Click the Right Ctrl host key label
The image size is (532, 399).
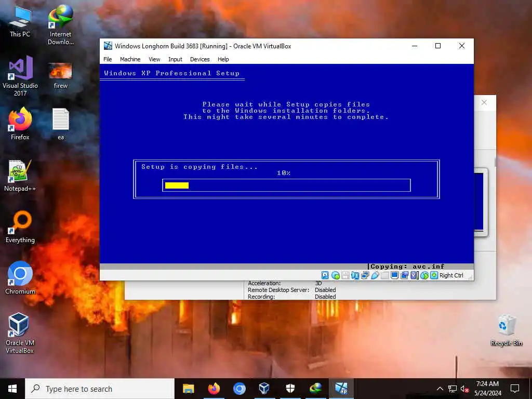[x=451, y=275]
